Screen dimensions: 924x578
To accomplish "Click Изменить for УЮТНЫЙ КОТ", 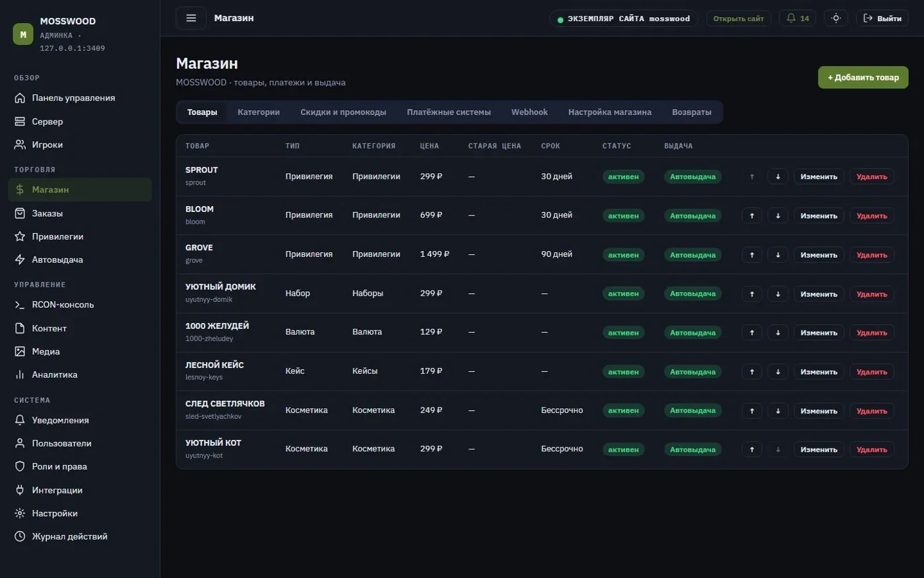I will click(818, 450).
